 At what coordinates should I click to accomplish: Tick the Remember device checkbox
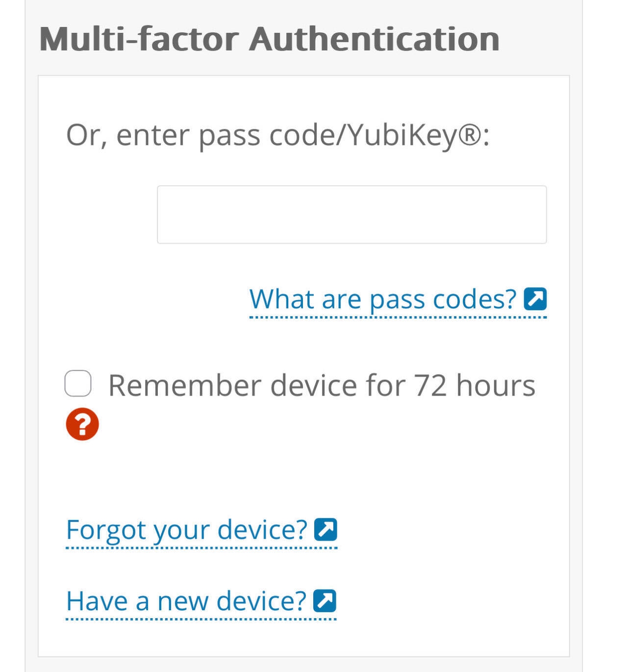[78, 383]
